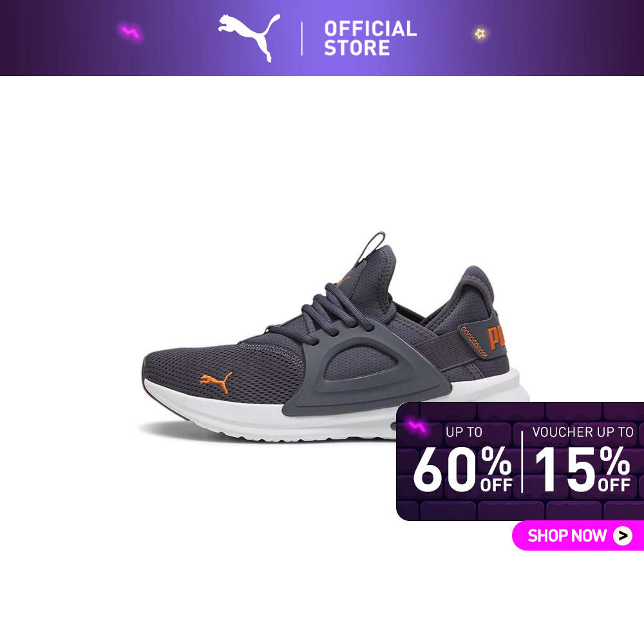This screenshot has height=644, width=644.
Task: Click the pink lightning bolt on the promo banner
Action: click(417, 426)
